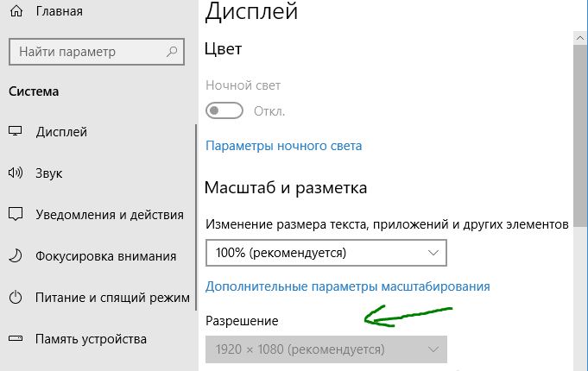588x371 pixels.
Task: Click the Дисплей monitor icon
Action: (x=16, y=131)
